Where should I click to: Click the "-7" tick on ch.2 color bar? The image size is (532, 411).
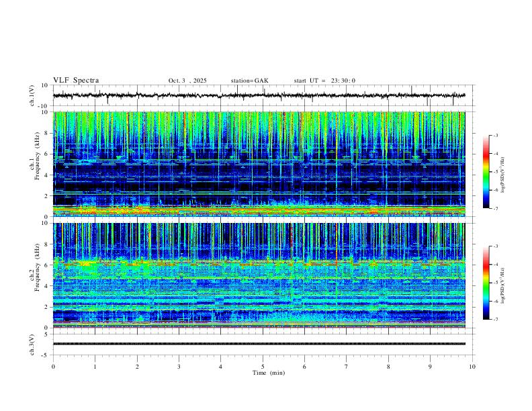[496, 320]
